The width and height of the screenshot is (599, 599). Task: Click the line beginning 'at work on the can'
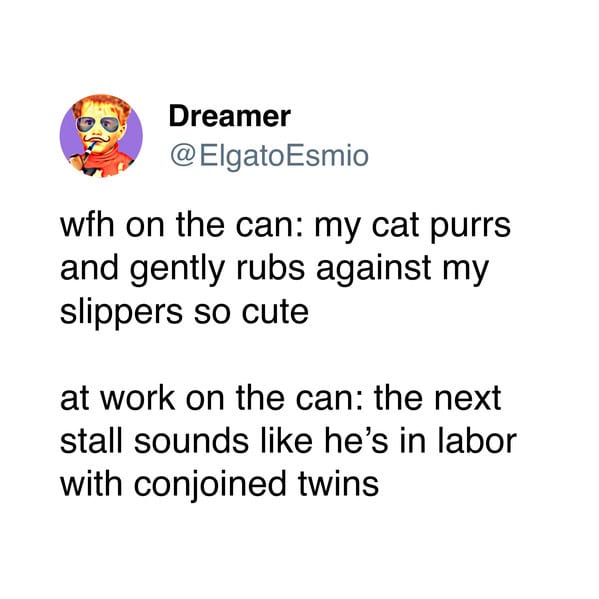(x=280, y=398)
